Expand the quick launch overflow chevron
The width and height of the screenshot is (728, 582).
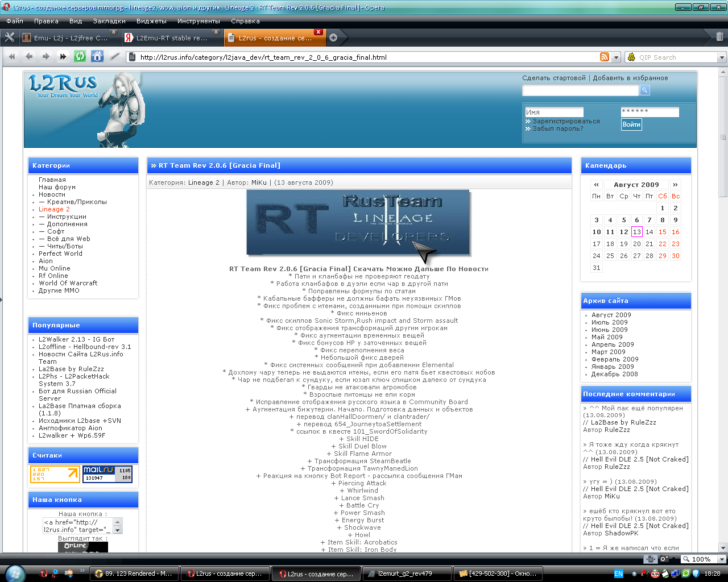82,570
